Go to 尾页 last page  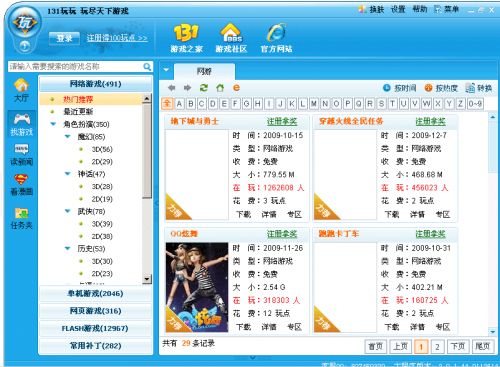(482, 347)
